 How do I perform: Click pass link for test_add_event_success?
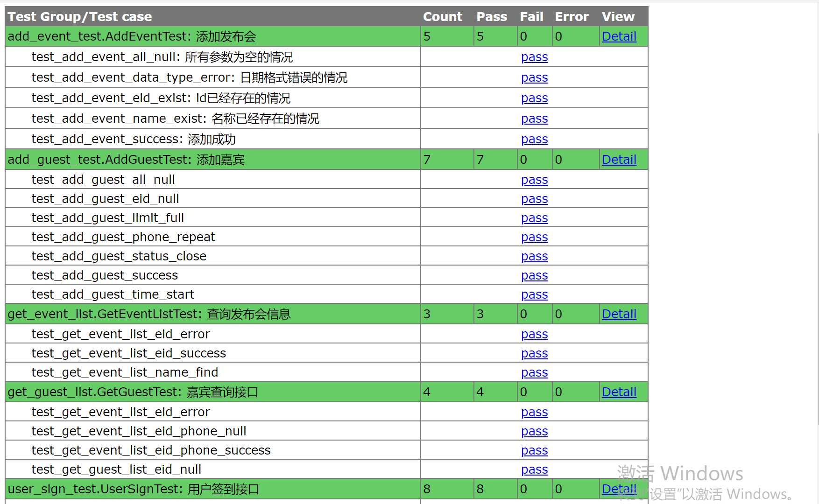coord(534,140)
